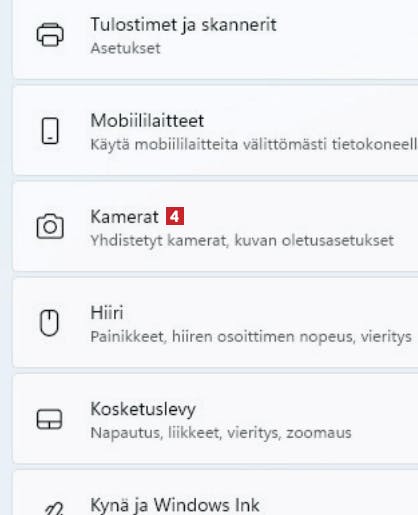This screenshot has width=418, height=515.
Task: Click the printer icon
Action: 50,34
